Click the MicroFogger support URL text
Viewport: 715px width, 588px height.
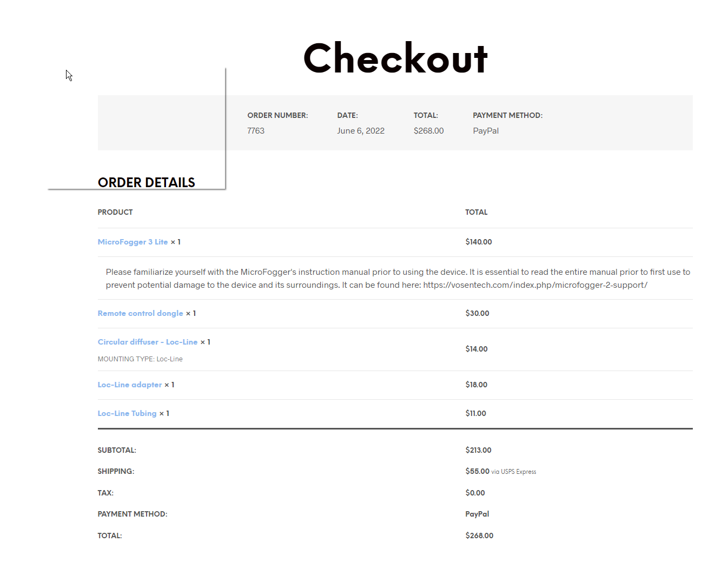point(535,285)
